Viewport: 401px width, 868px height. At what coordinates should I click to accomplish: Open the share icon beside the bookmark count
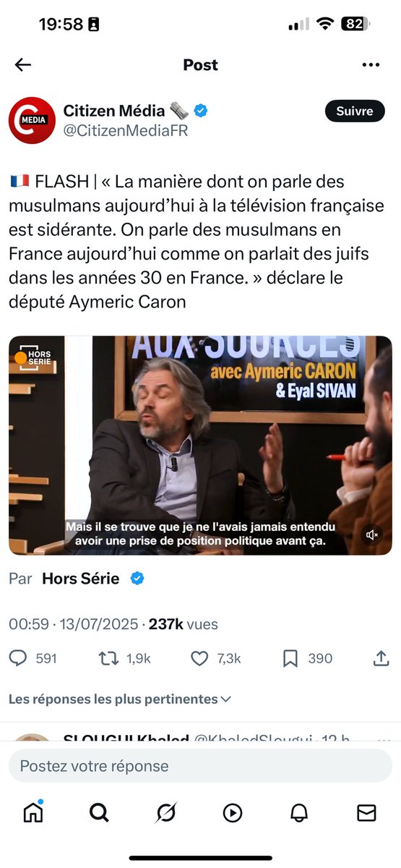tap(381, 658)
